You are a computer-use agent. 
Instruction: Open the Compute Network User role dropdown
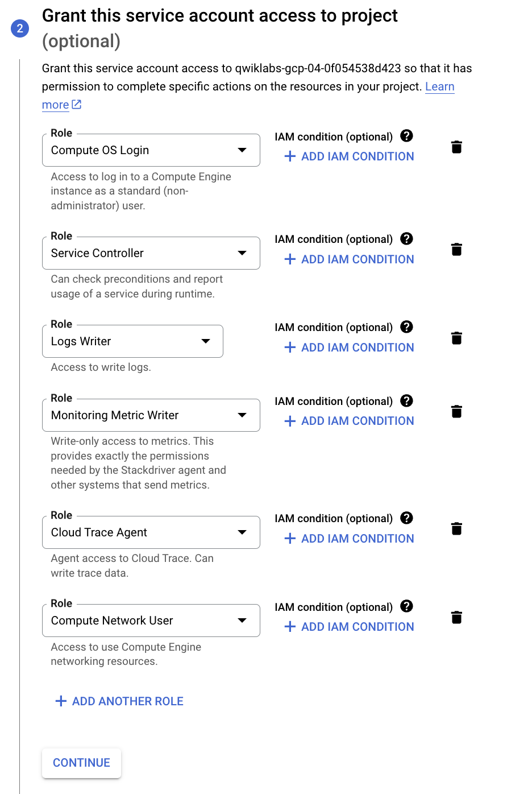pos(151,621)
